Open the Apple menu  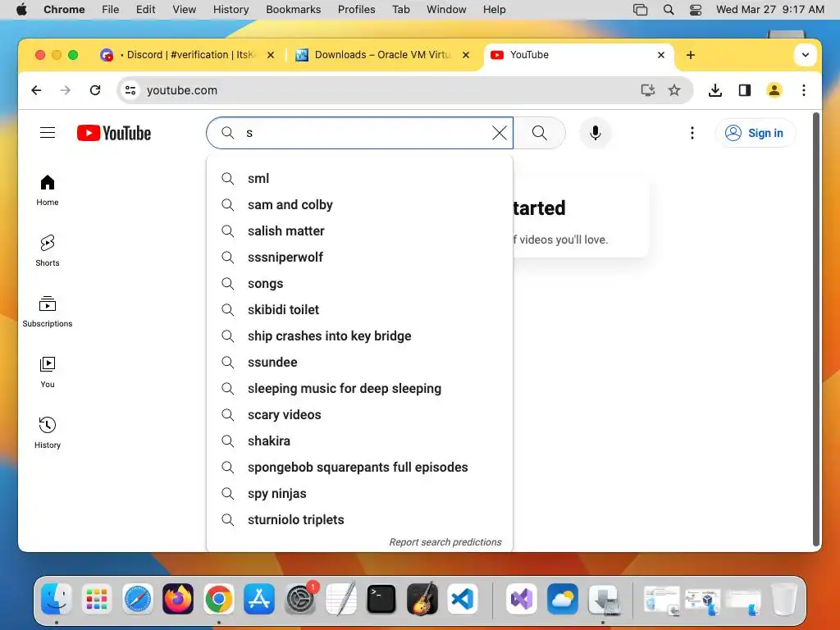tap(21, 10)
